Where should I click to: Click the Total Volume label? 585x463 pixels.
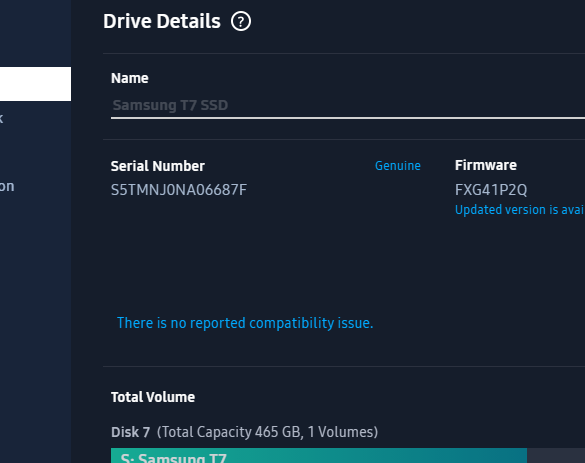click(x=153, y=397)
